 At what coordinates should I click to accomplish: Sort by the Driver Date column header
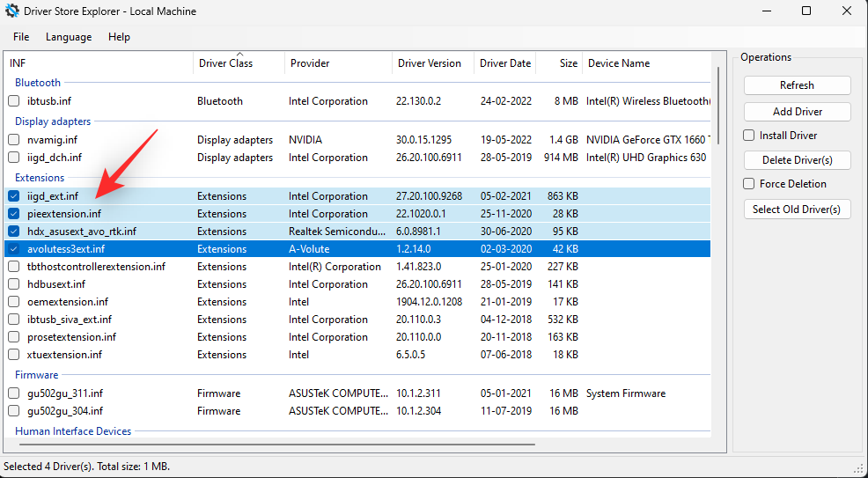coord(504,63)
